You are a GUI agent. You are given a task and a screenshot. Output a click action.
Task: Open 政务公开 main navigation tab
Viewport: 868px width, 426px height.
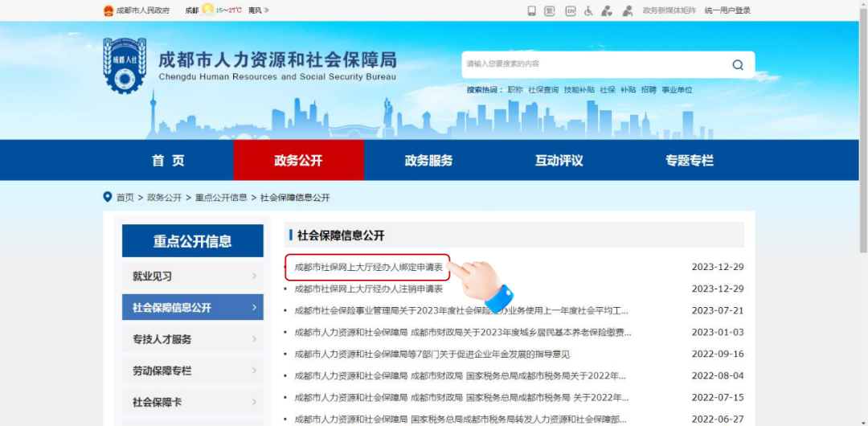[298, 161]
